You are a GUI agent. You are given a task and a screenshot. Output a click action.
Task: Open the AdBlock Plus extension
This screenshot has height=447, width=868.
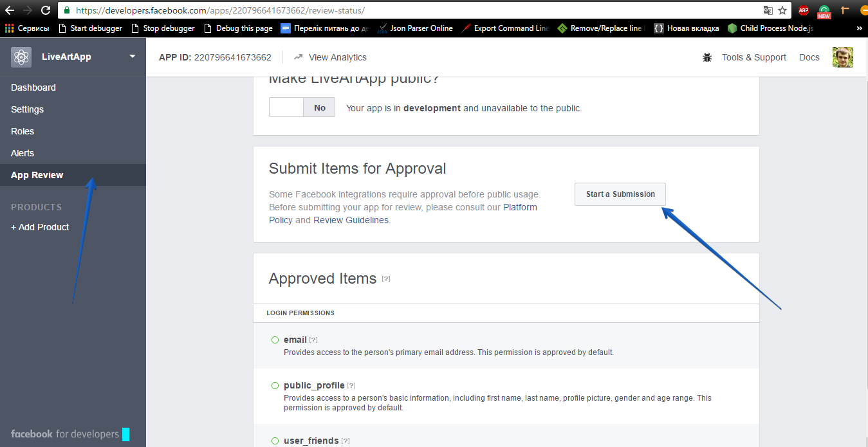804,10
